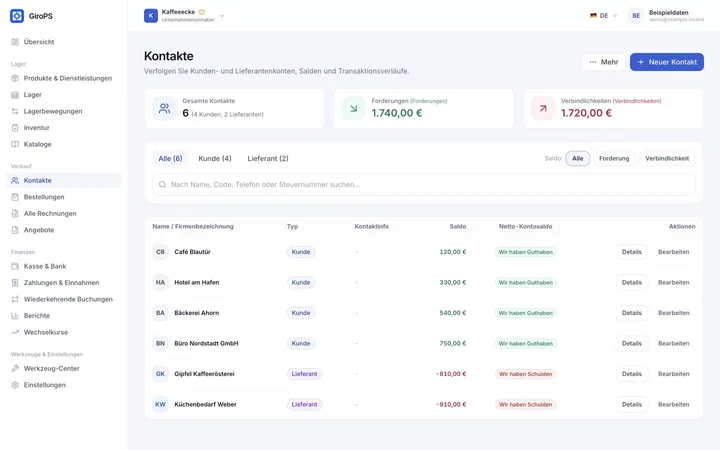Click the Lagerbewegungen arrows icon
720x450 pixels.
[15, 111]
